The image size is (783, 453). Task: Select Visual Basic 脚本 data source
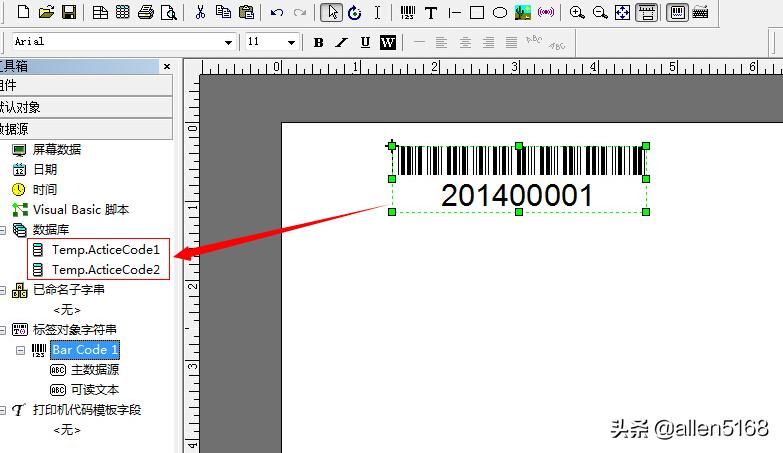[x=81, y=209]
